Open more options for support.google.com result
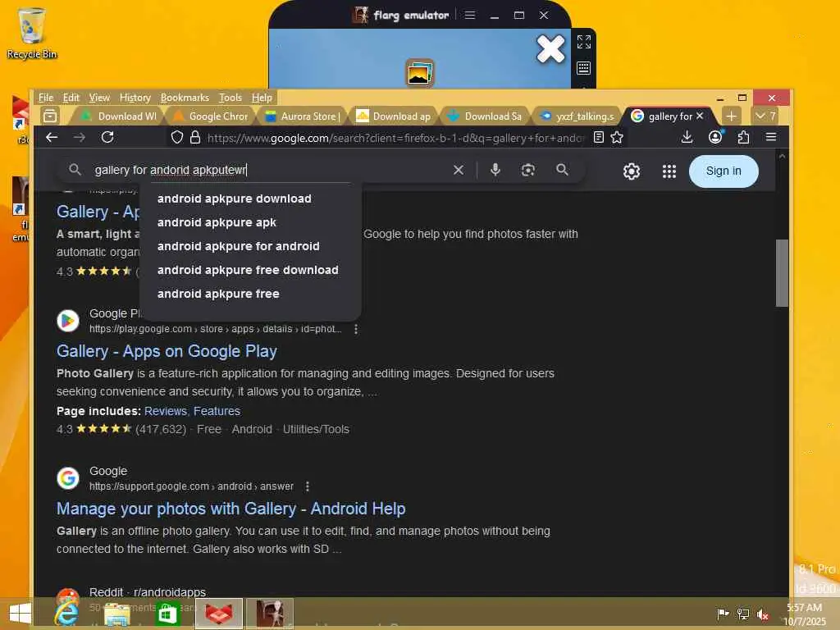 307,486
